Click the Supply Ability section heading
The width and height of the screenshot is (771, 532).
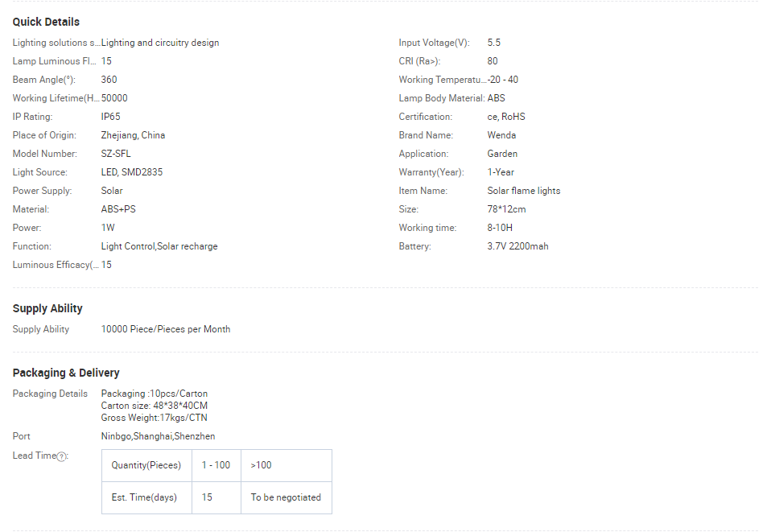tap(47, 308)
